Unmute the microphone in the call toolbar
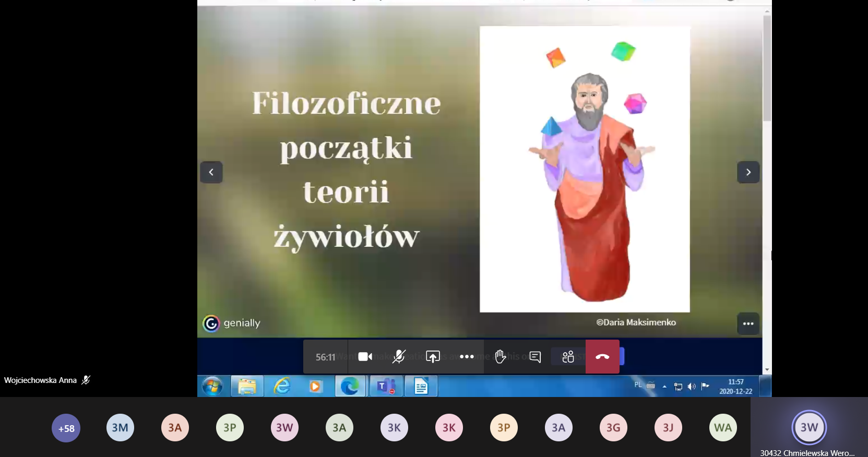This screenshot has width=868, height=457. tap(399, 357)
